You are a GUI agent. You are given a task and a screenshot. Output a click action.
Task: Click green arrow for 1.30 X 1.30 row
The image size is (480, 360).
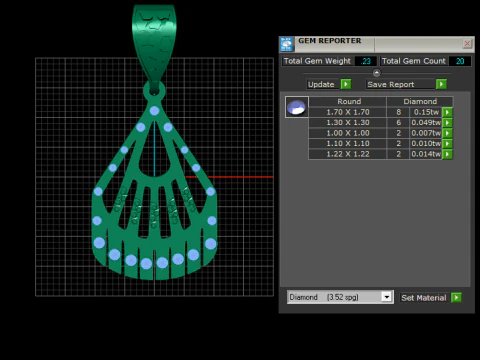pyautogui.click(x=447, y=123)
